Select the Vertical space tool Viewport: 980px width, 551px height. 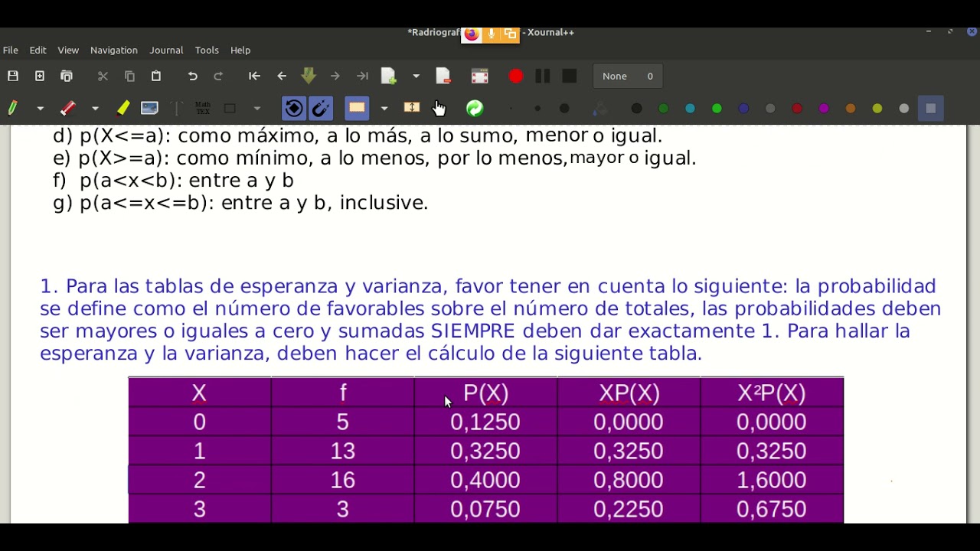click(412, 108)
